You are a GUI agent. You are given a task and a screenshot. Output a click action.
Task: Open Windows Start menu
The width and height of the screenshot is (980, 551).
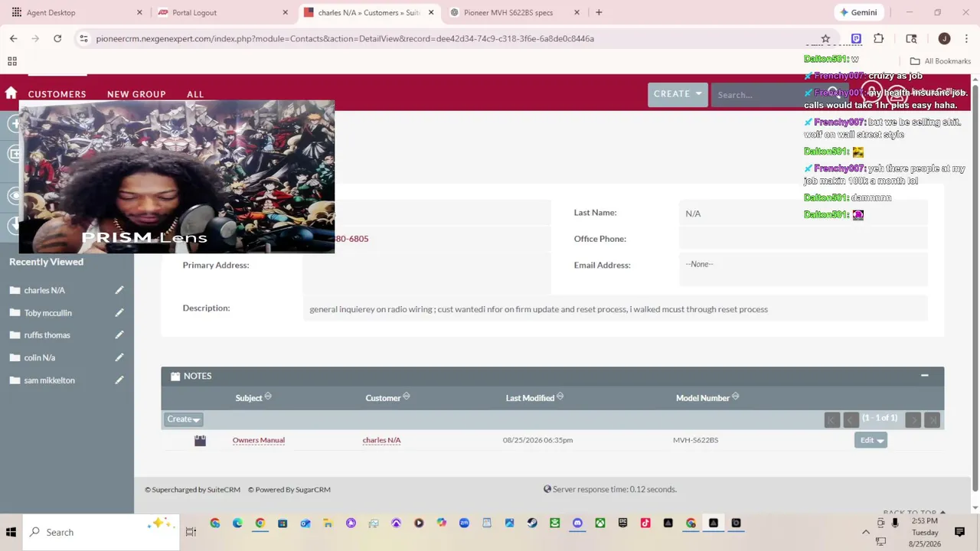[11, 532]
